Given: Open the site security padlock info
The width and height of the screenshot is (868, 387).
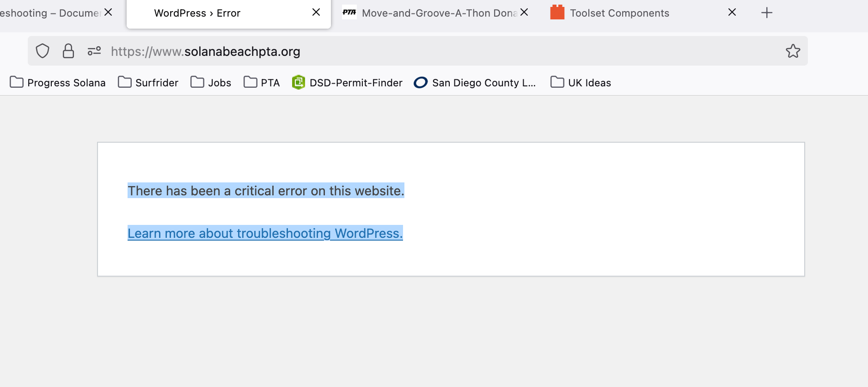Looking at the screenshot, I should tap(68, 51).
